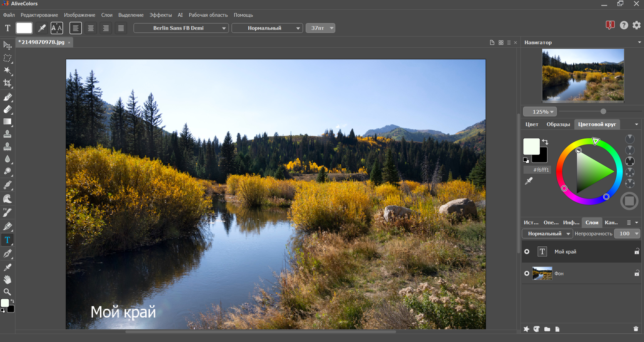Open the 37пт font size dropdown
Screen dimensions: 644x342
320,28
